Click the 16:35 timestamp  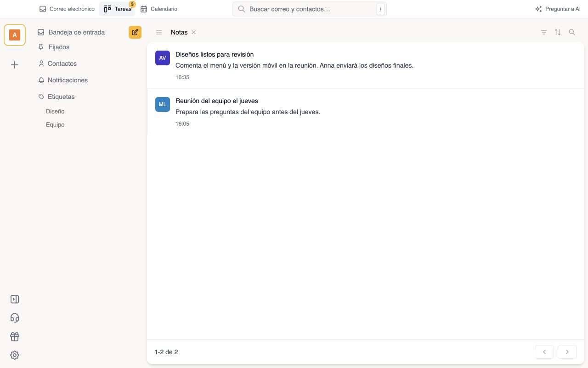[182, 77]
